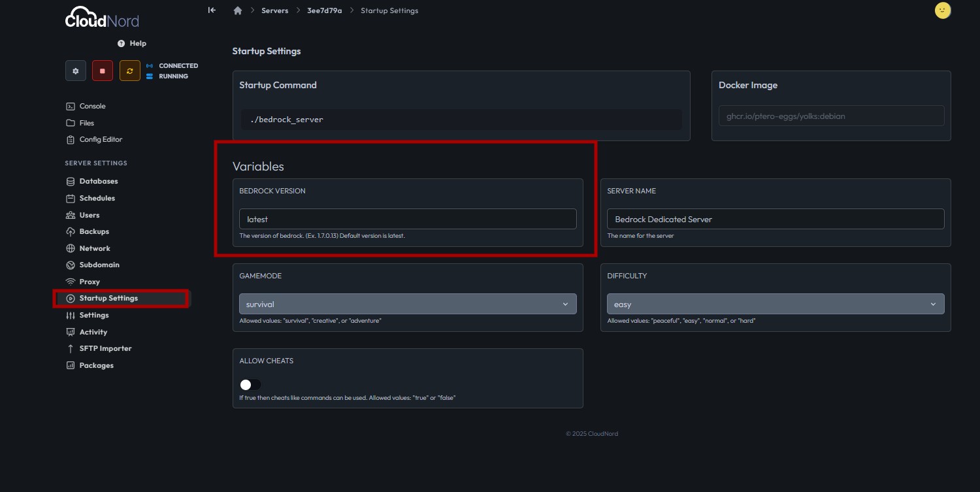This screenshot has width=980, height=492.
Task: Open the Difficulty dropdown
Action: point(776,304)
